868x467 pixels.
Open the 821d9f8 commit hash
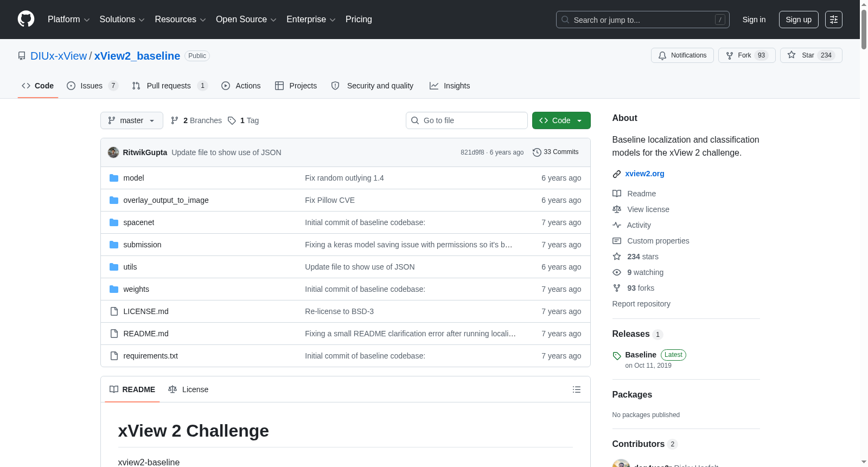pyautogui.click(x=473, y=152)
